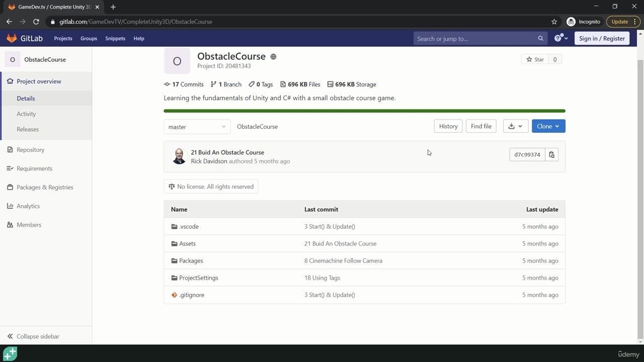The height and width of the screenshot is (362, 644).
Task: Open the master branch selector
Action: [x=197, y=127]
